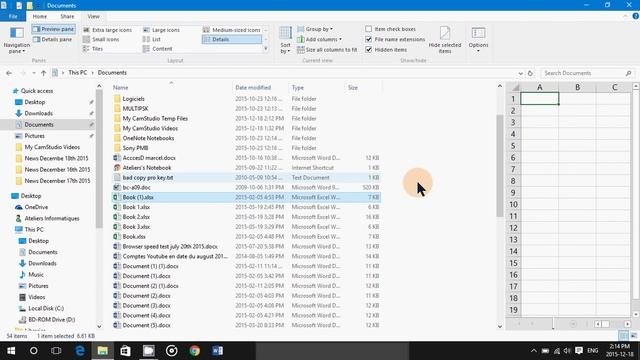
Task: Open Task View on taskbar
Action: [56, 351]
